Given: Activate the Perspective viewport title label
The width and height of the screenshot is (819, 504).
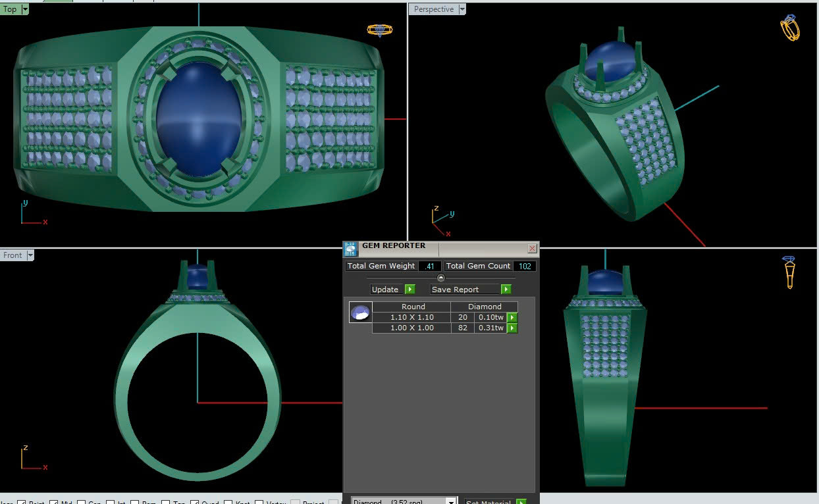Looking at the screenshot, I should [433, 9].
